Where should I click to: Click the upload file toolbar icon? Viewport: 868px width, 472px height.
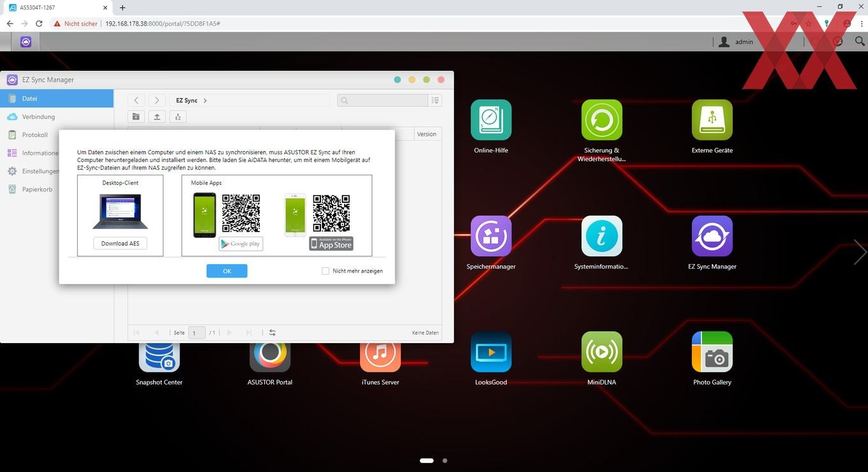click(x=157, y=117)
